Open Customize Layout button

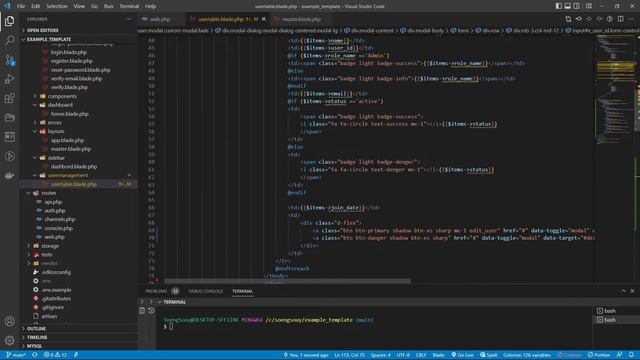coord(589,6)
